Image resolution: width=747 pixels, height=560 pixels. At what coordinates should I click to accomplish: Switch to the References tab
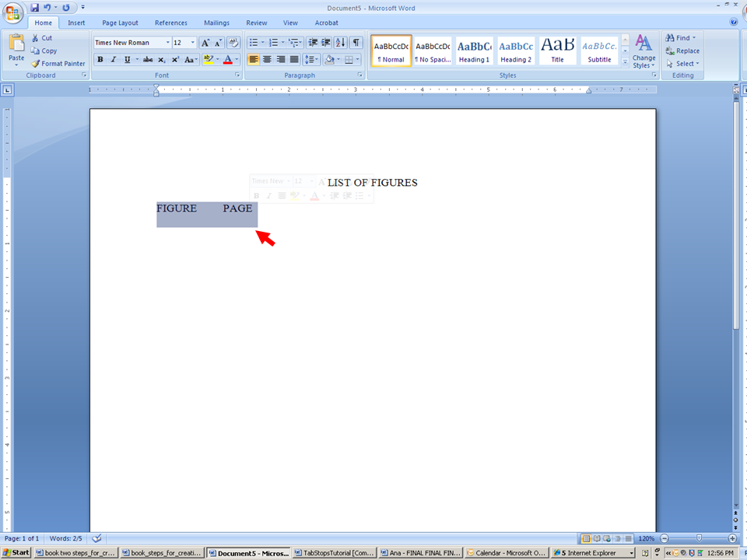coord(171,23)
